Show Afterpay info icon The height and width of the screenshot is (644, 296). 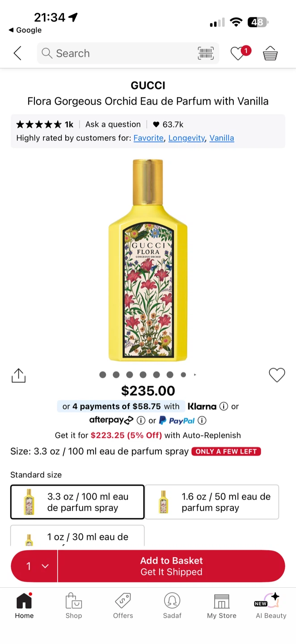pyautogui.click(x=141, y=420)
